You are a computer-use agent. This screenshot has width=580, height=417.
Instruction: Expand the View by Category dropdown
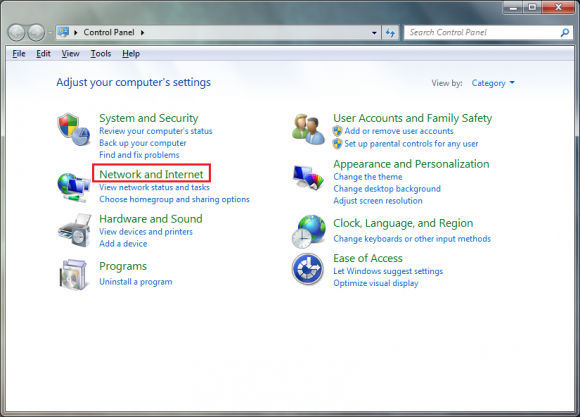[493, 83]
